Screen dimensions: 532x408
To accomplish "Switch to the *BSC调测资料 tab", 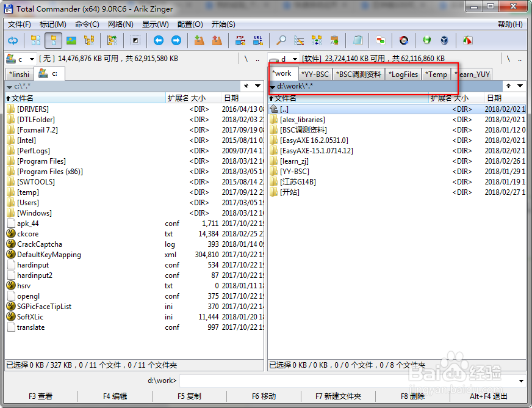I will 359,75.
